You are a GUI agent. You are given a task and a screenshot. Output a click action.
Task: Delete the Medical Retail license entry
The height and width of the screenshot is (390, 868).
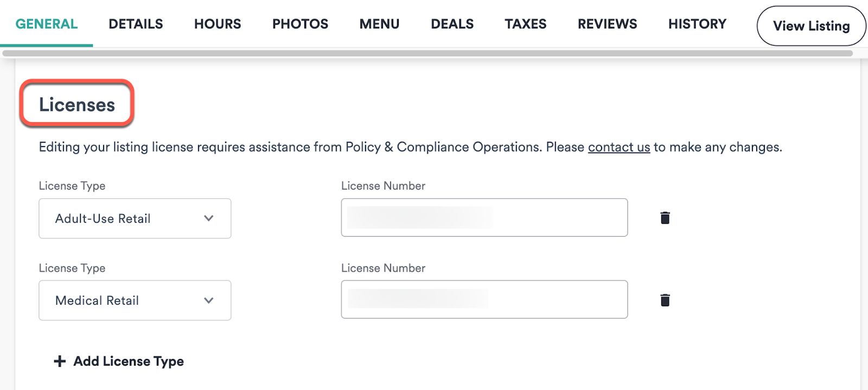pyautogui.click(x=665, y=299)
